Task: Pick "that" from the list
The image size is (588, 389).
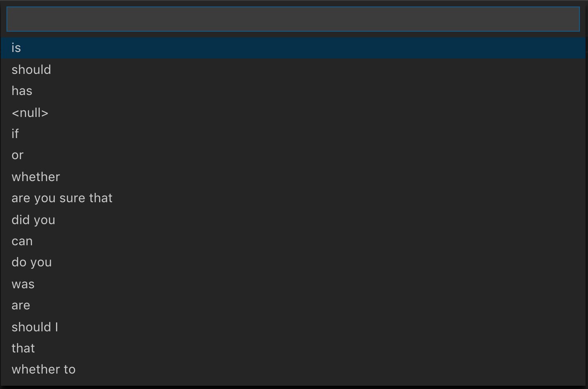Action: coord(293,348)
